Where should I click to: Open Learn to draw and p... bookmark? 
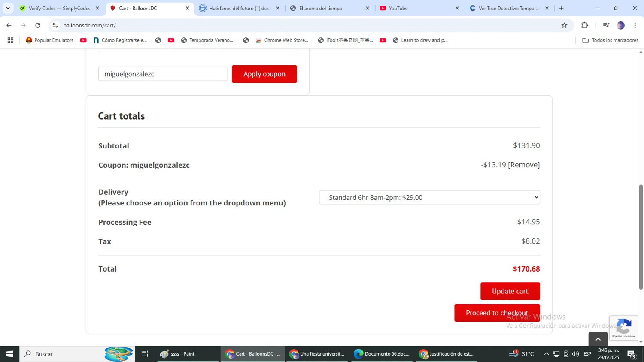pyautogui.click(x=420, y=40)
